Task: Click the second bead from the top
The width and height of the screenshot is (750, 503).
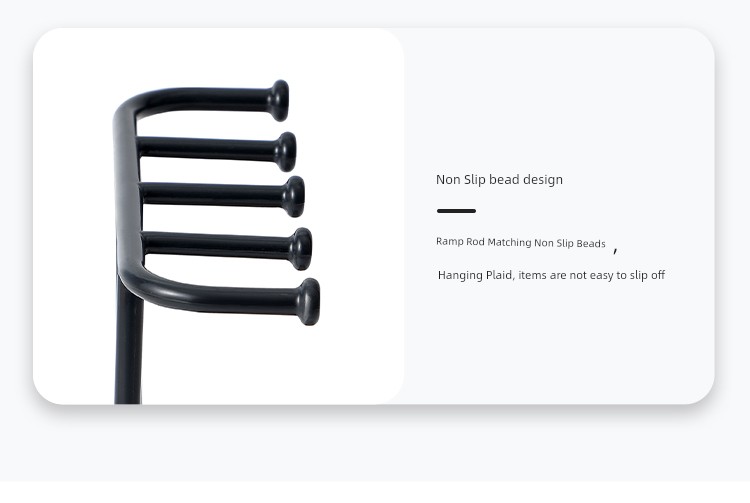Action: coord(286,152)
